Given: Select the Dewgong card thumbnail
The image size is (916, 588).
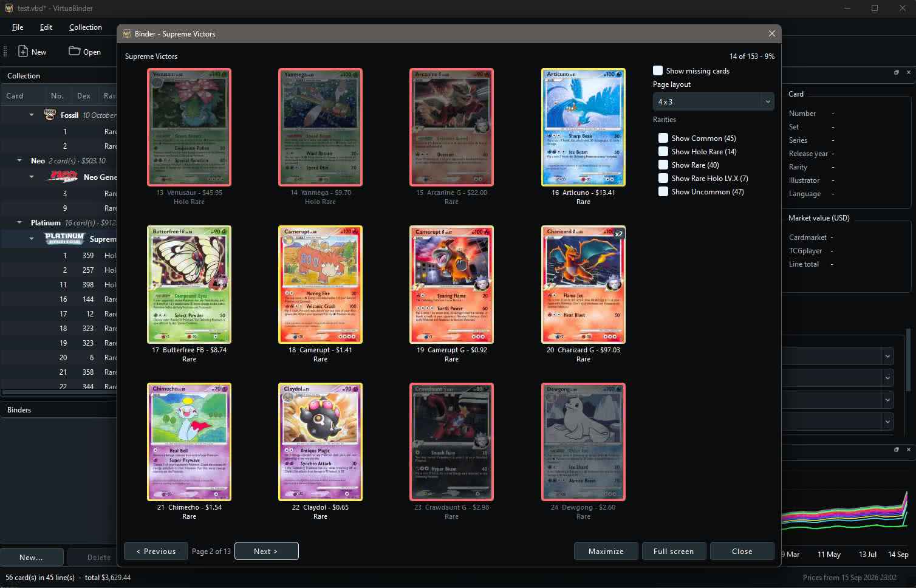Looking at the screenshot, I should (583, 442).
